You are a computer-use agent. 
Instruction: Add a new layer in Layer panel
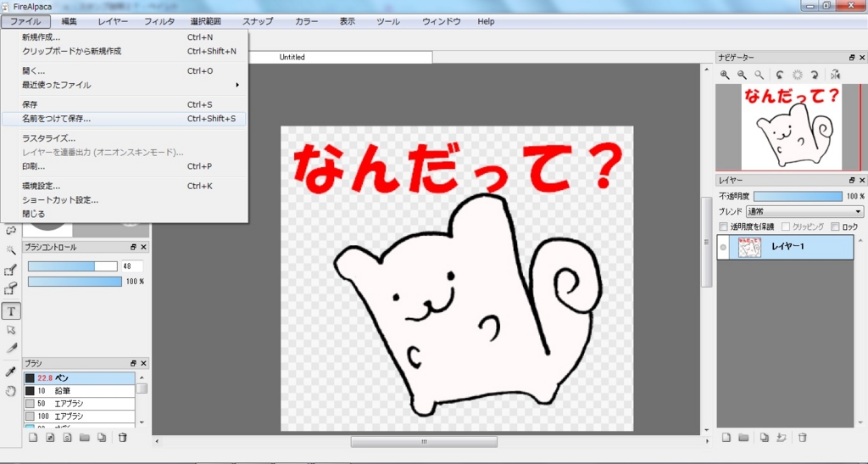[726, 438]
